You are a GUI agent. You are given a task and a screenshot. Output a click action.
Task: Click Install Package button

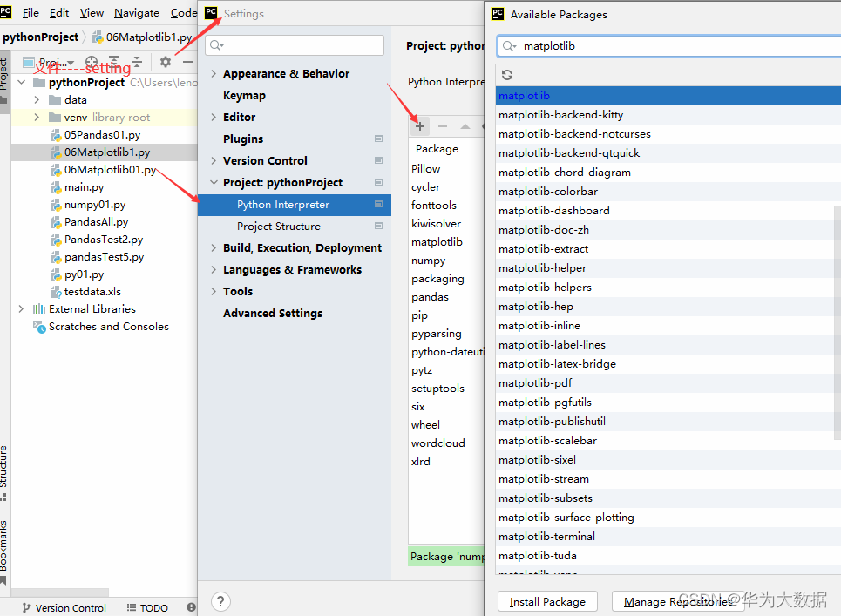[x=547, y=601]
